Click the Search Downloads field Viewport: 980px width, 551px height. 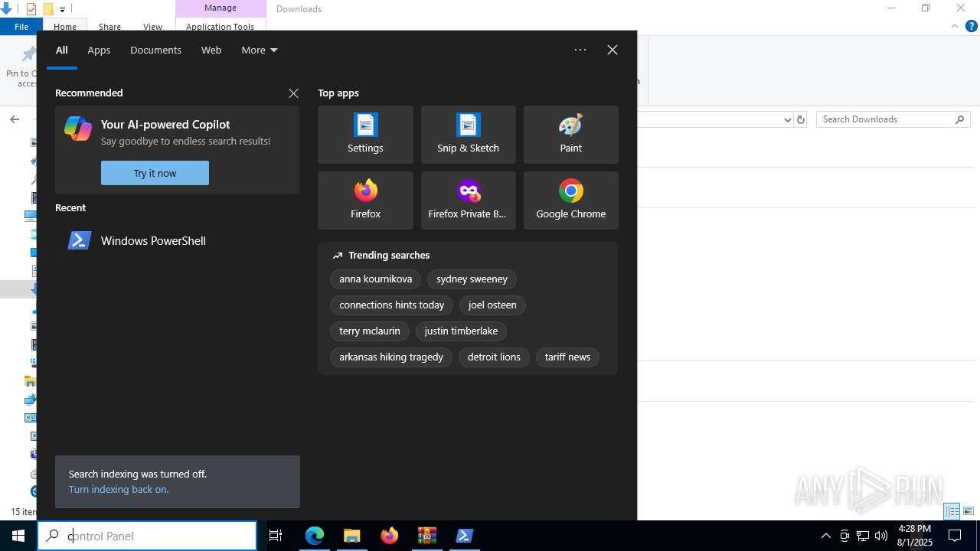[893, 119]
